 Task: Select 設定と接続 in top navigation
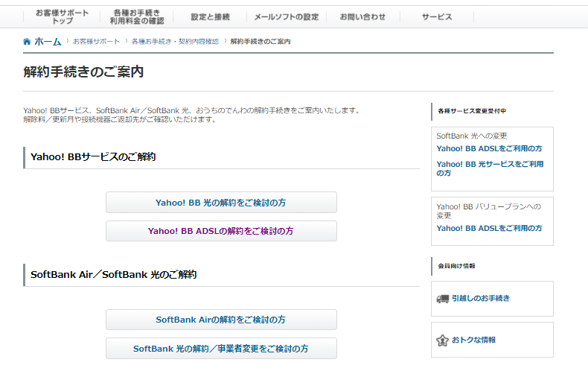[210, 17]
